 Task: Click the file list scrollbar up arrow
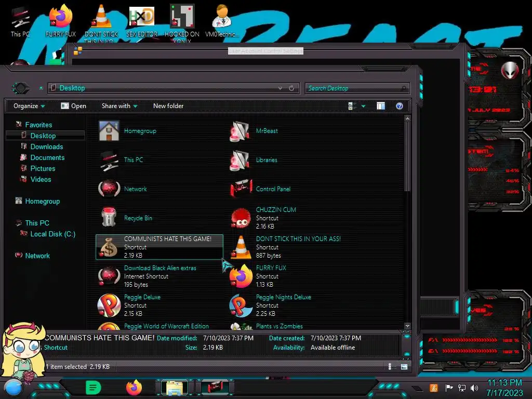point(407,118)
